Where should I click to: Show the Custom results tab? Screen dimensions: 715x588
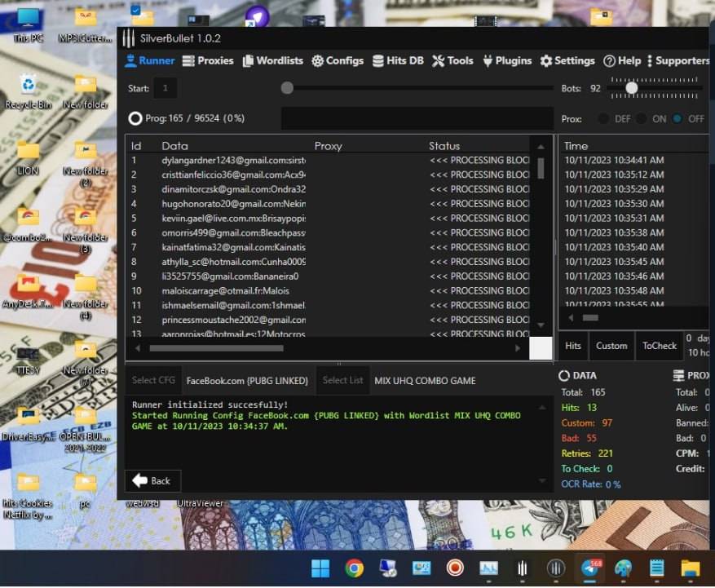611,346
